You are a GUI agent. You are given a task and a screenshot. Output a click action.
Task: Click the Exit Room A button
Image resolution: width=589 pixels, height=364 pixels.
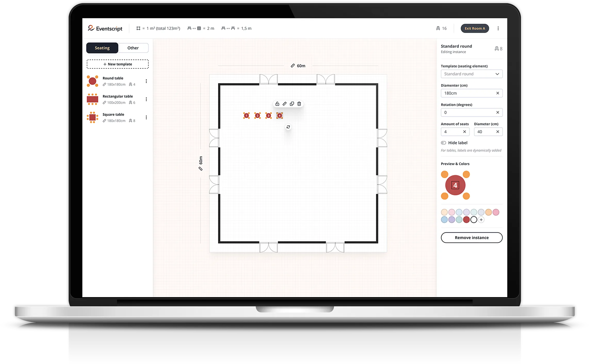[475, 28]
